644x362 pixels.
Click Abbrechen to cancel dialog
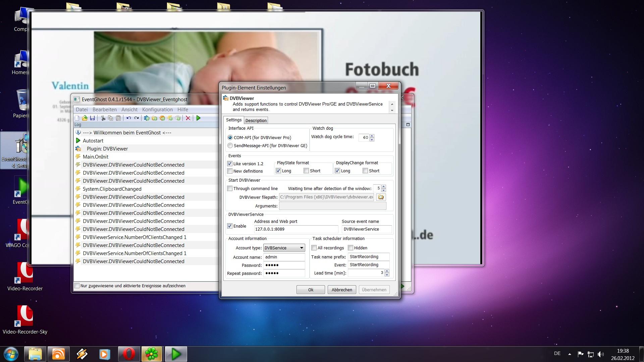click(342, 290)
